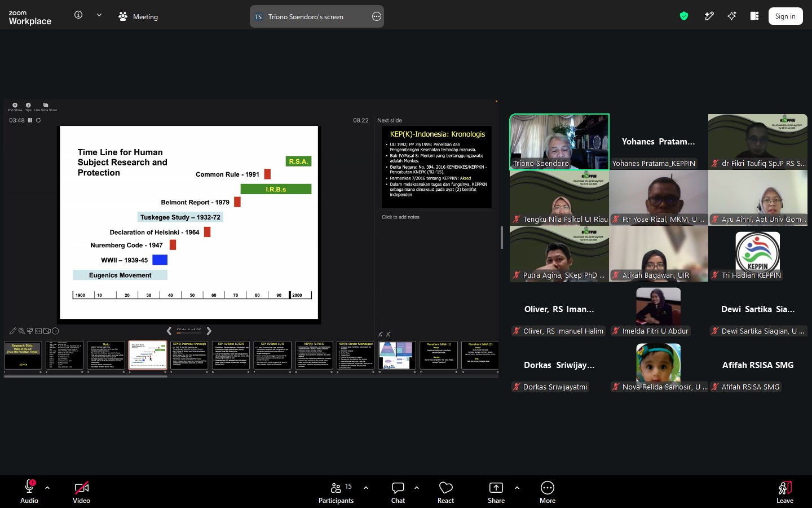Click divider handle between share and gallery

coord(502,238)
